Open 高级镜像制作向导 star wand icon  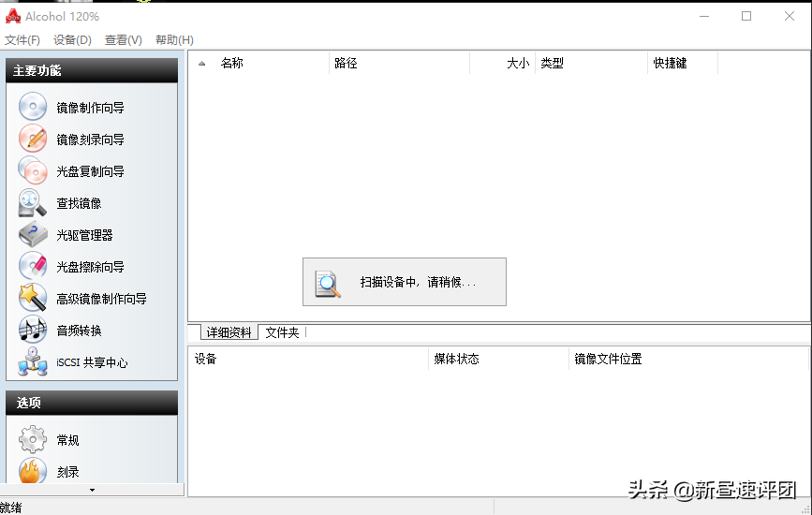pos(33,299)
